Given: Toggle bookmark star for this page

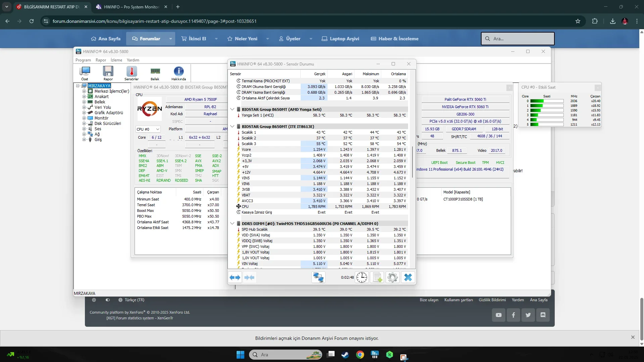Looking at the screenshot, I should [578, 21].
